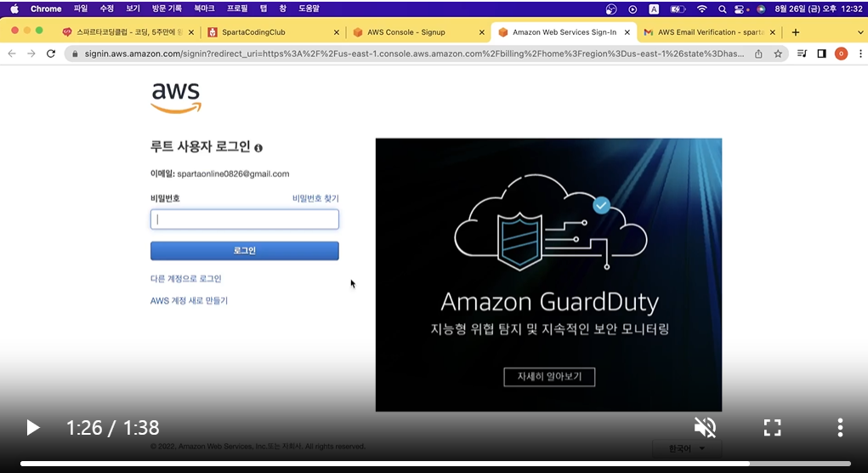Click the AWS logo
The height and width of the screenshot is (473, 868).
click(176, 98)
